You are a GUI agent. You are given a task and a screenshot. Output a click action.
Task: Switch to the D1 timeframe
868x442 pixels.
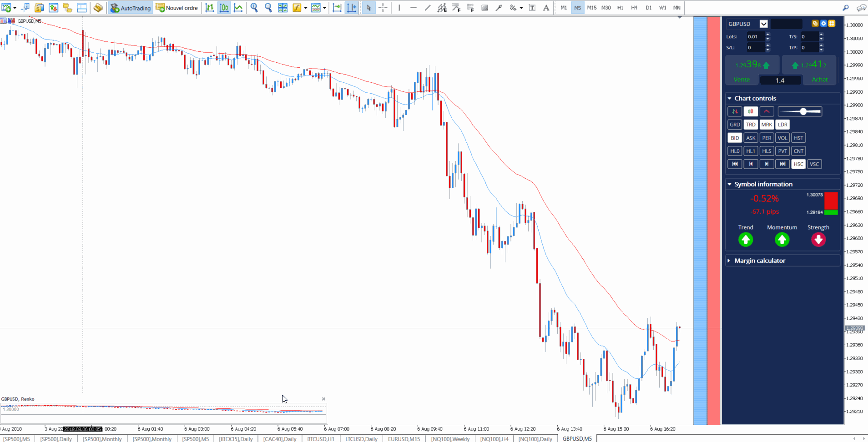click(648, 8)
